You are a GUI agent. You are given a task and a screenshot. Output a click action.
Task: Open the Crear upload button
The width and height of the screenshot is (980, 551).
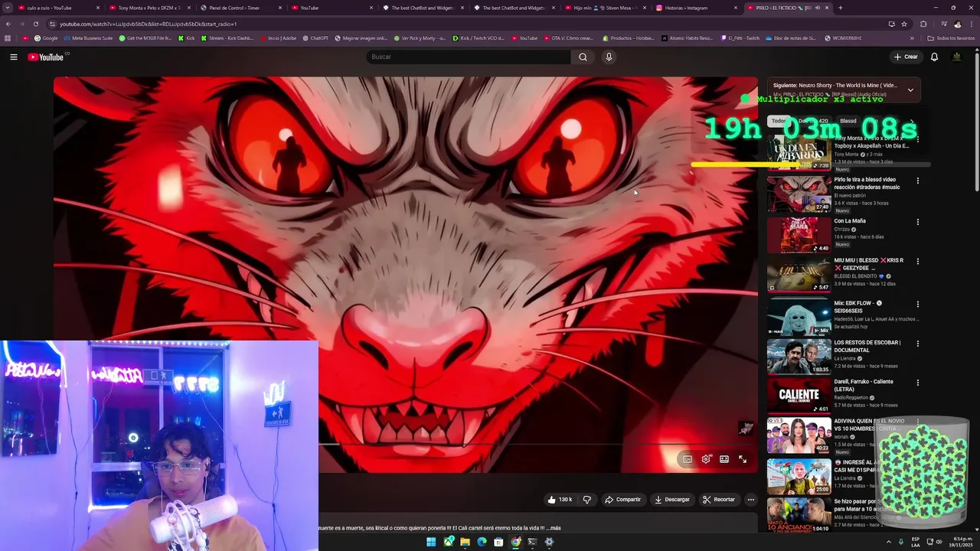(x=905, y=57)
